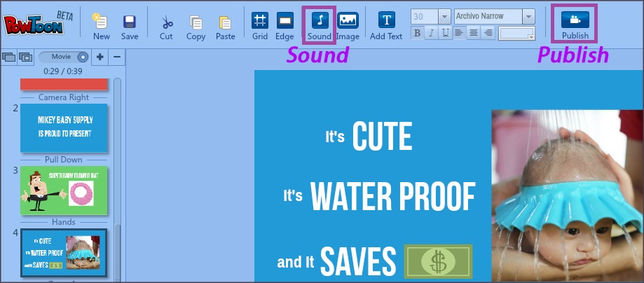Select slide 2 Mikey Baby Supply thumbnail

pos(64,127)
